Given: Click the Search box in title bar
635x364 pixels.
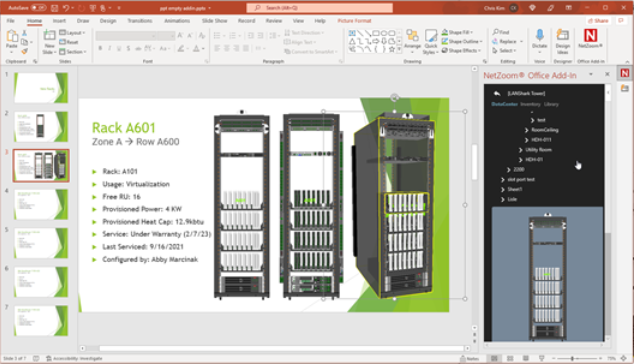Looking at the screenshot, I should 320,8.
